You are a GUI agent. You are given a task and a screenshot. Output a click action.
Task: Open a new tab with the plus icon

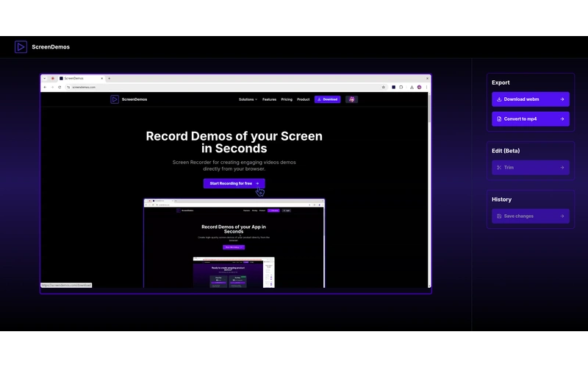109,79
